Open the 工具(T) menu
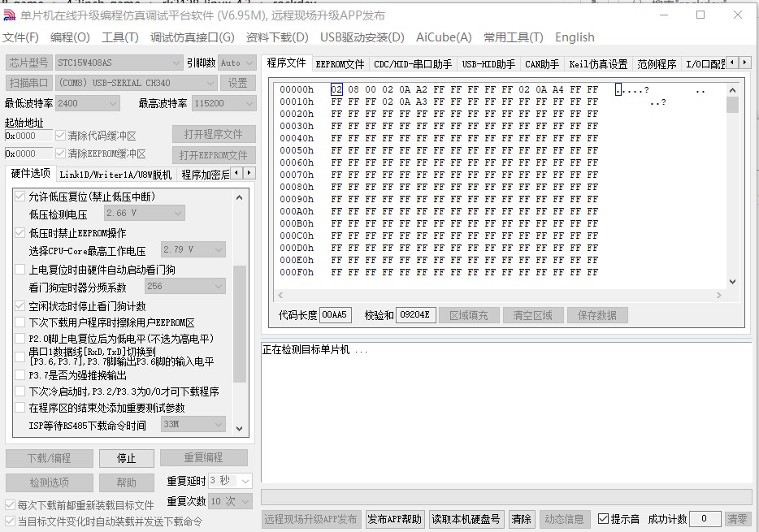Screen dimensions: 759x532 120,37
